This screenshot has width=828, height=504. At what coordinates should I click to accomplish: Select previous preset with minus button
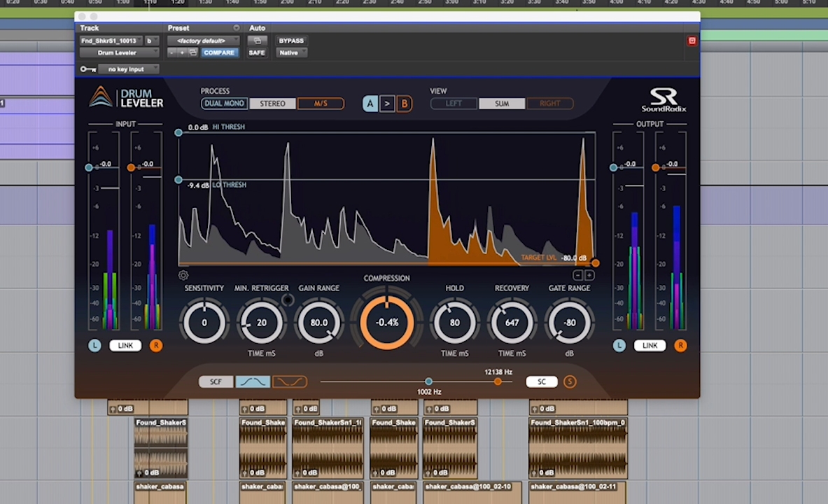coord(171,52)
